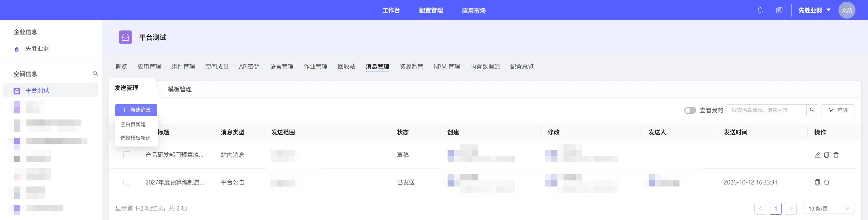Go to the next page arrow
Screen dimensions: 868x220
791,208
